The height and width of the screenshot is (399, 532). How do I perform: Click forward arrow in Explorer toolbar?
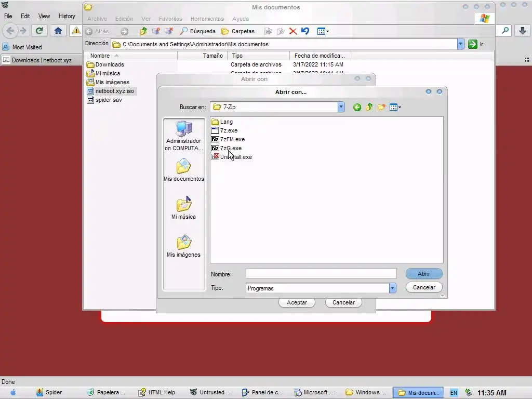pos(125,31)
